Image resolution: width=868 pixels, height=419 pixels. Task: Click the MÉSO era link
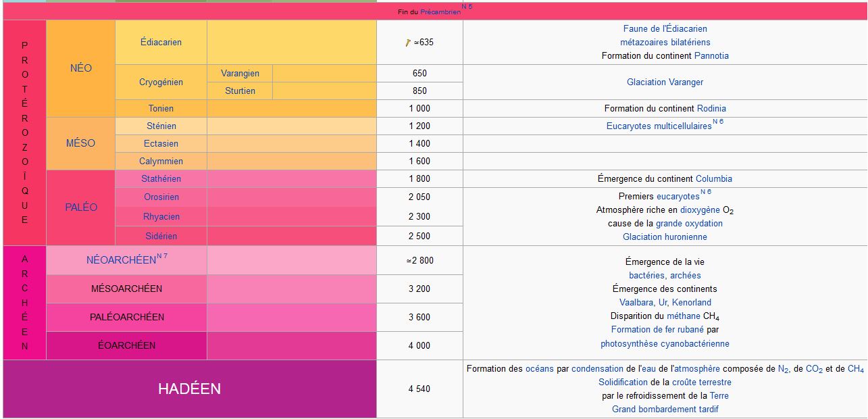pyautogui.click(x=80, y=143)
